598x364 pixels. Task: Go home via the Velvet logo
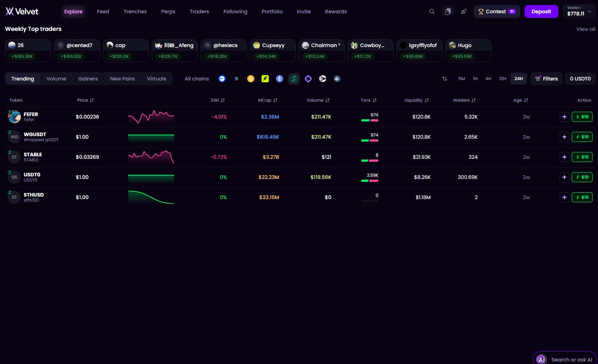coord(22,11)
